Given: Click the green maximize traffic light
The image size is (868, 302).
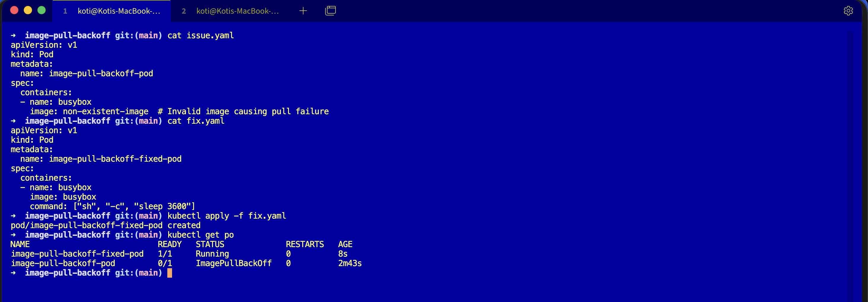Looking at the screenshot, I should click(x=41, y=10).
